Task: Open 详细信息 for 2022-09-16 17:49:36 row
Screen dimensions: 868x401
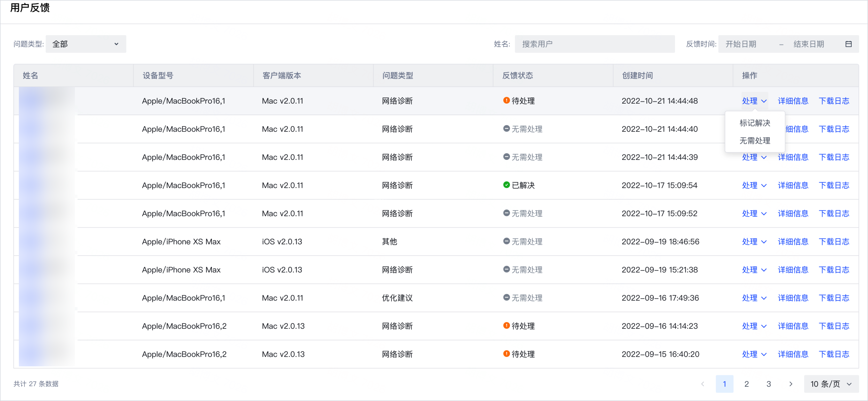Action: (793, 298)
